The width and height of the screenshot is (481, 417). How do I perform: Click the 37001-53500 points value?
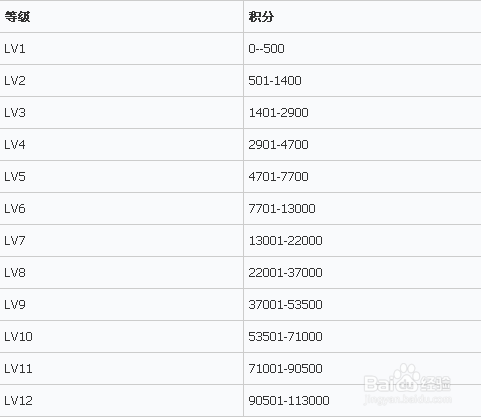pyautogui.click(x=285, y=305)
